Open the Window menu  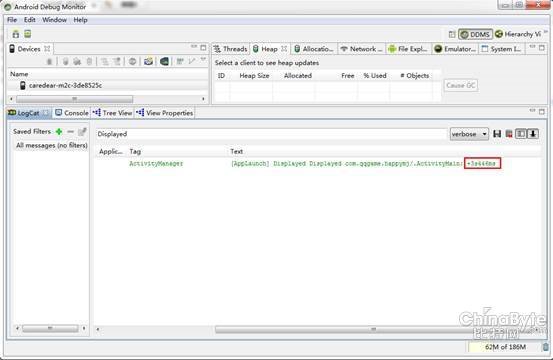[x=54, y=20]
